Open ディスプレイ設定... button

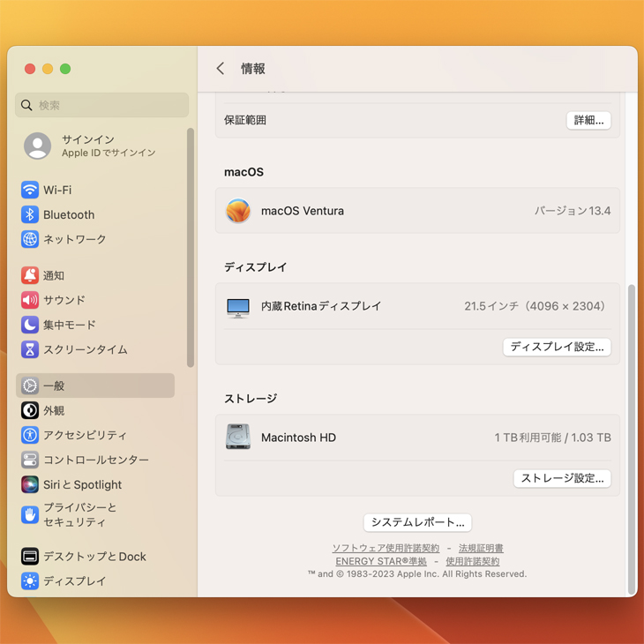[x=557, y=347]
